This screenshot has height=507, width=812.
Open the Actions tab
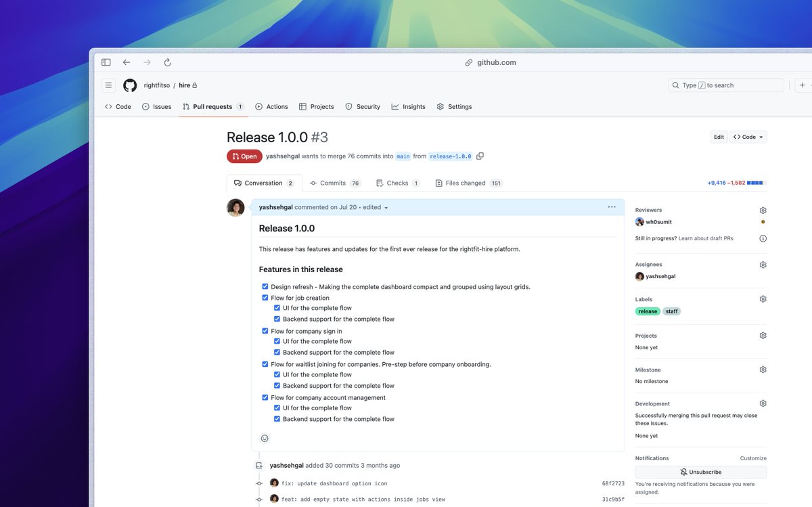coord(271,107)
